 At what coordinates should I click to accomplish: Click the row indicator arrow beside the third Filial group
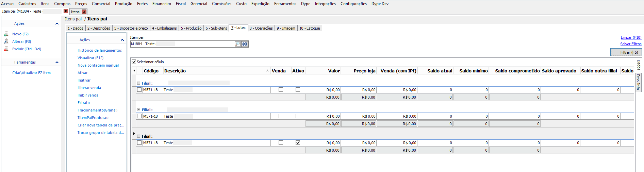(x=134, y=133)
